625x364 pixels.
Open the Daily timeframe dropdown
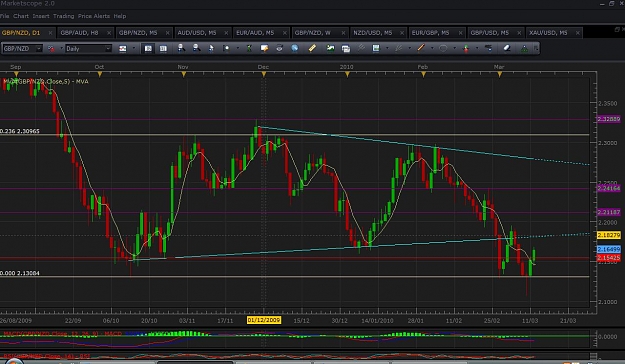coord(108,49)
